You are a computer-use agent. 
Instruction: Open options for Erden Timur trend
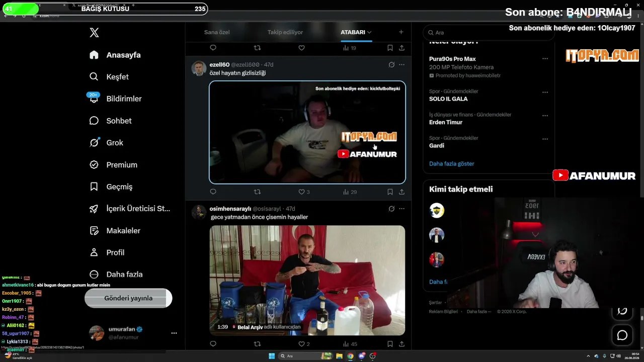coord(545,115)
